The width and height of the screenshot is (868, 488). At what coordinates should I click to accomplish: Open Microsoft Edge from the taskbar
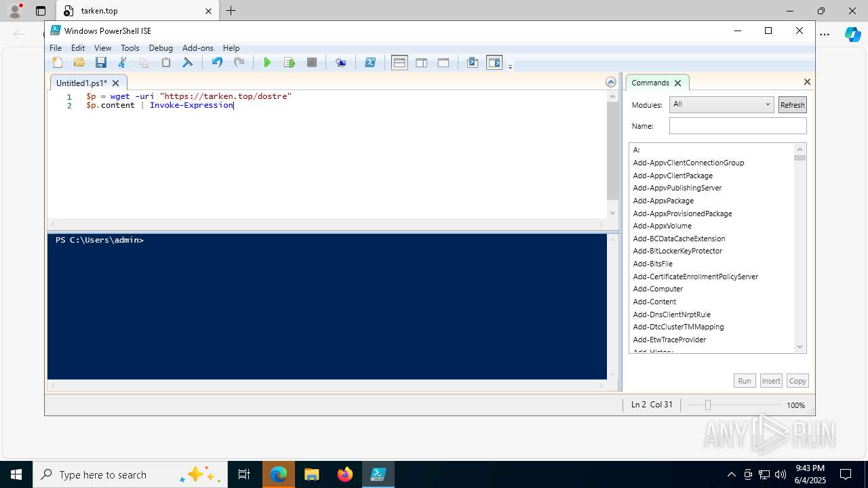pyautogui.click(x=279, y=474)
